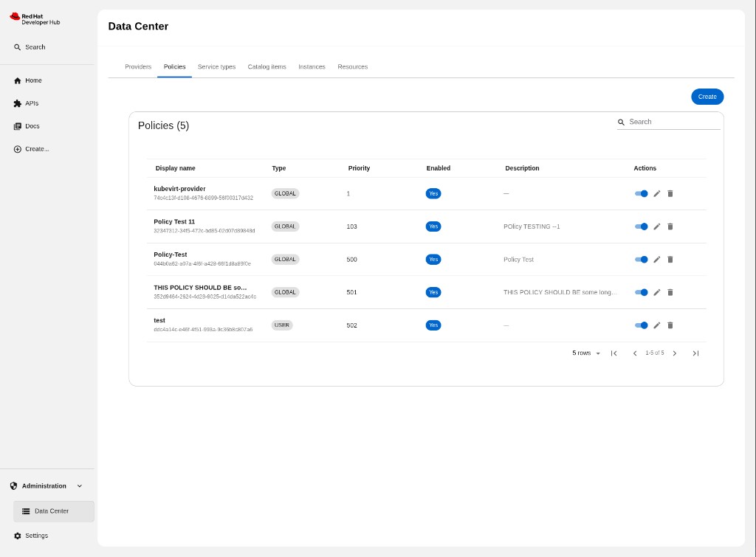
Task: Edit the THIS POLICY SHOULD BE policy
Action: [x=656, y=292]
